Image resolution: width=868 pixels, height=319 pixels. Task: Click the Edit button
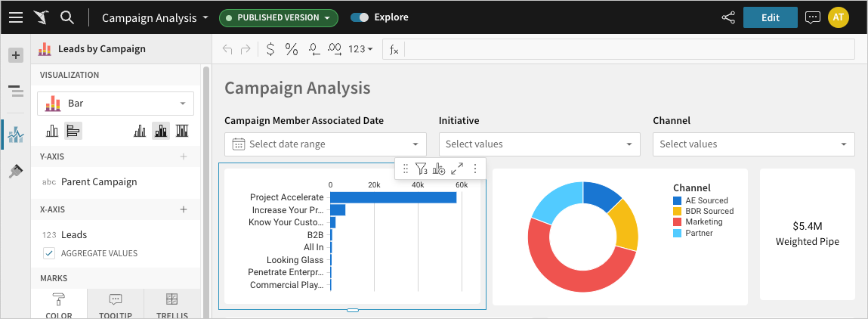(x=770, y=17)
